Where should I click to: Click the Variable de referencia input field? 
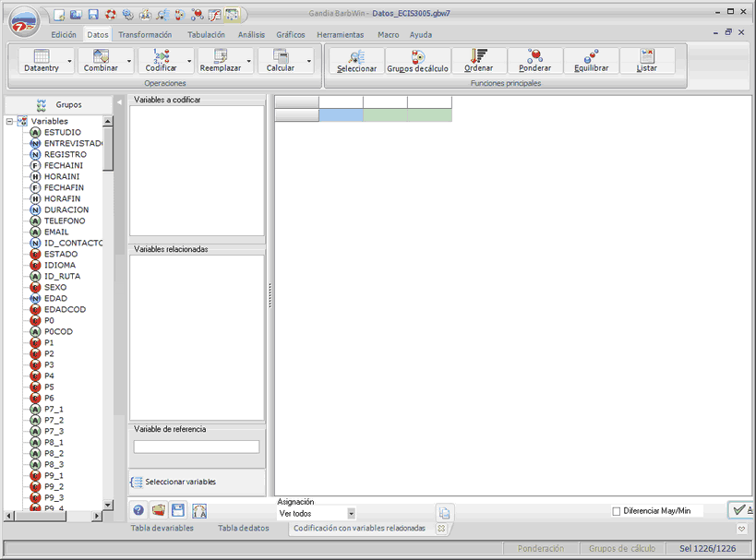197,447
